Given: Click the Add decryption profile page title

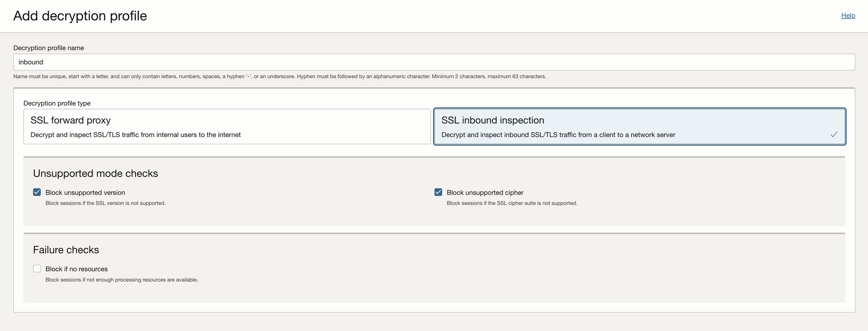Looking at the screenshot, I should 80,16.
